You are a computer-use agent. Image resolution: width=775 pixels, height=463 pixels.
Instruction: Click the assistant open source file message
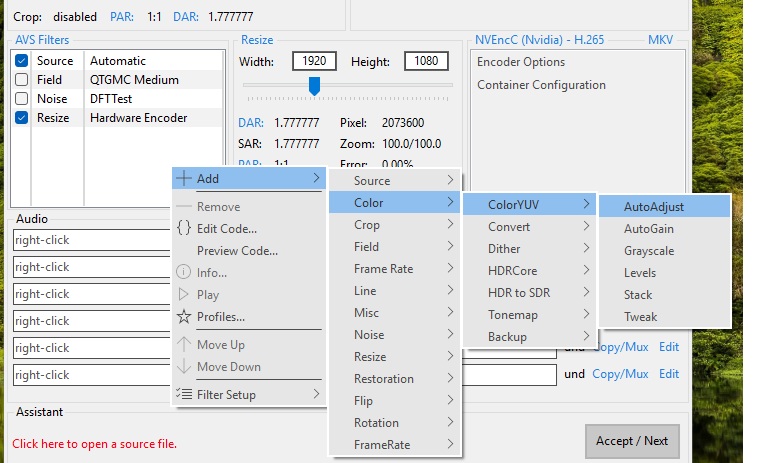[94, 444]
